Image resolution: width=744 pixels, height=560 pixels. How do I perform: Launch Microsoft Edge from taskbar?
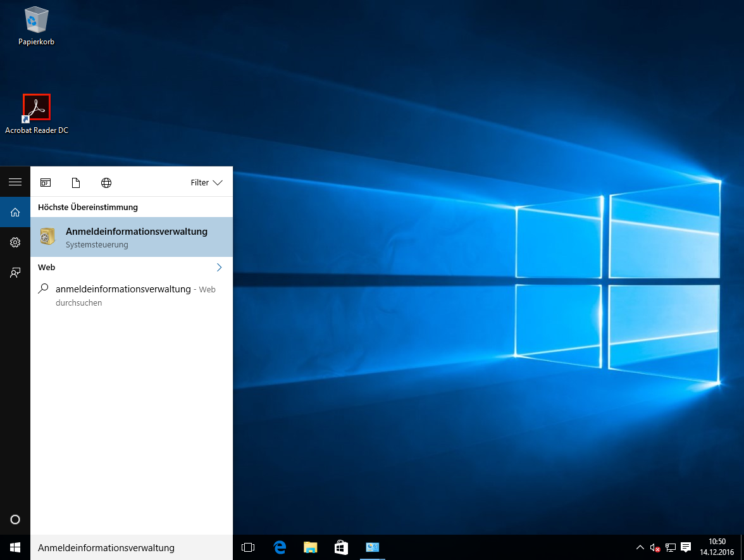coord(280,547)
